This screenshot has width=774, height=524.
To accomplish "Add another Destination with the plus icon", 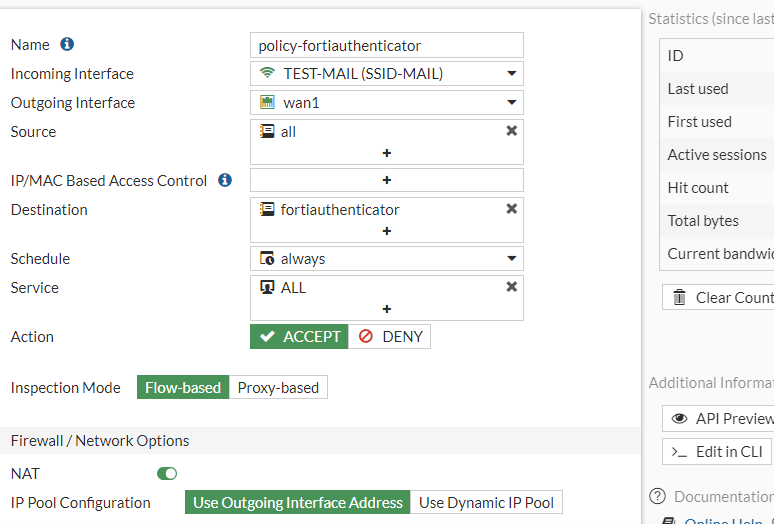I will point(386,231).
